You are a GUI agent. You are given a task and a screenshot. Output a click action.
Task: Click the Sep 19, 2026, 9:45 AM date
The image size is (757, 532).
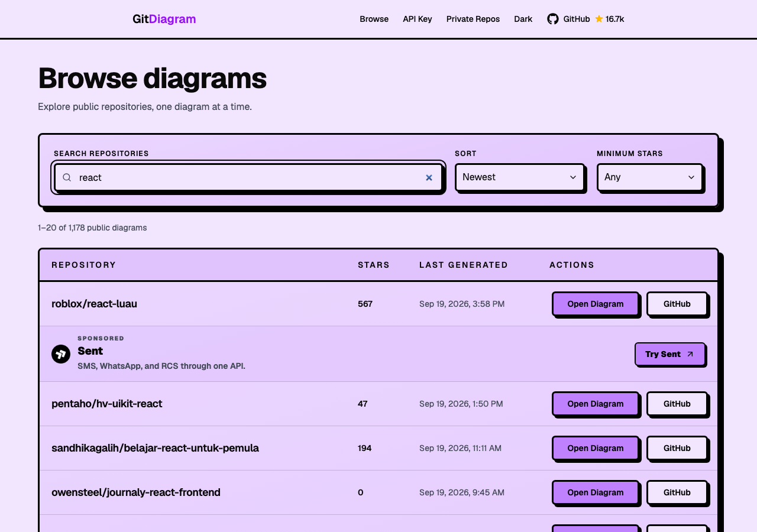tap(462, 492)
